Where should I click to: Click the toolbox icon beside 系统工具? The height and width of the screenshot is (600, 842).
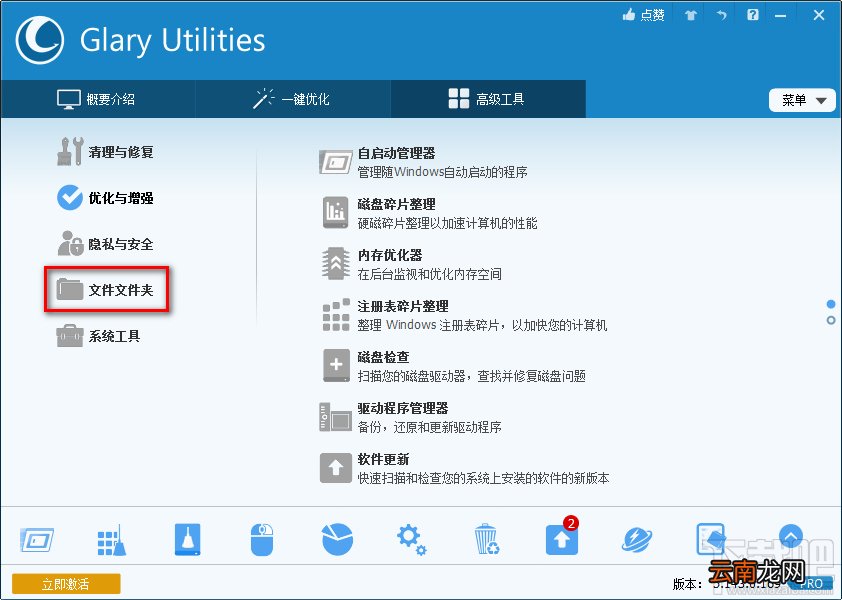pos(70,336)
